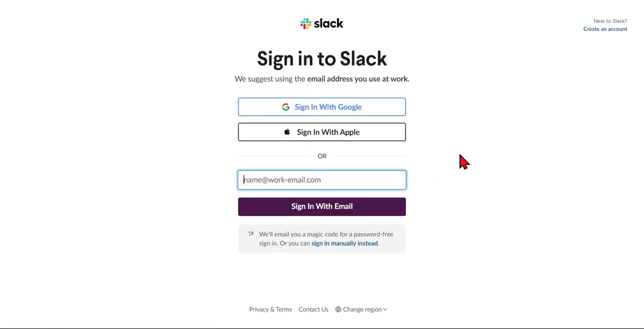
Task: Click the email address suggestion subtitle
Action: click(x=322, y=79)
